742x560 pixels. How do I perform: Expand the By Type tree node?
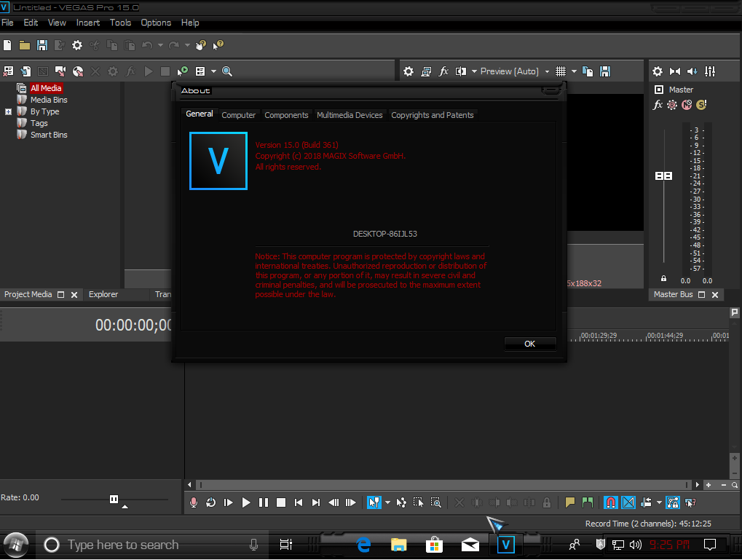[x=8, y=111]
